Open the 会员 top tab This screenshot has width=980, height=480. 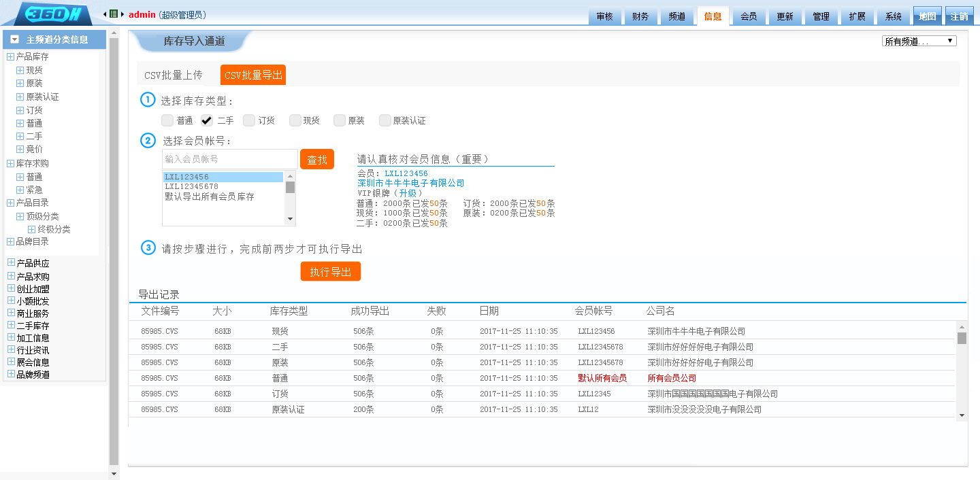coord(749,16)
